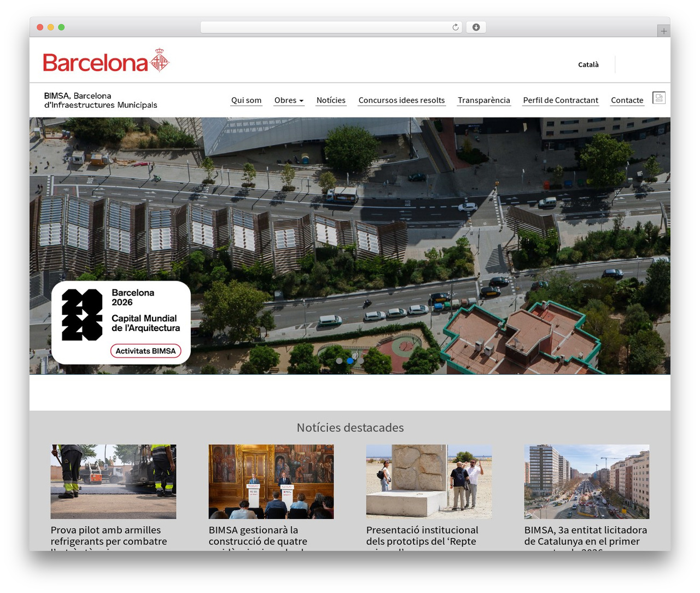Image resolution: width=700 pixels, height=593 pixels.
Task: Go to the Contacte page
Action: 627,100
